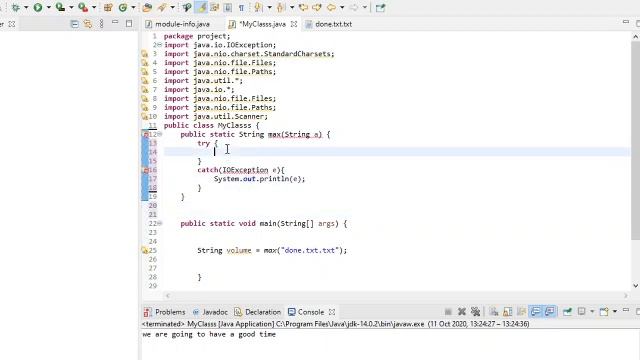Click the Next Annotation icon
Screen dimensions: 640x360
(x=258, y=7)
